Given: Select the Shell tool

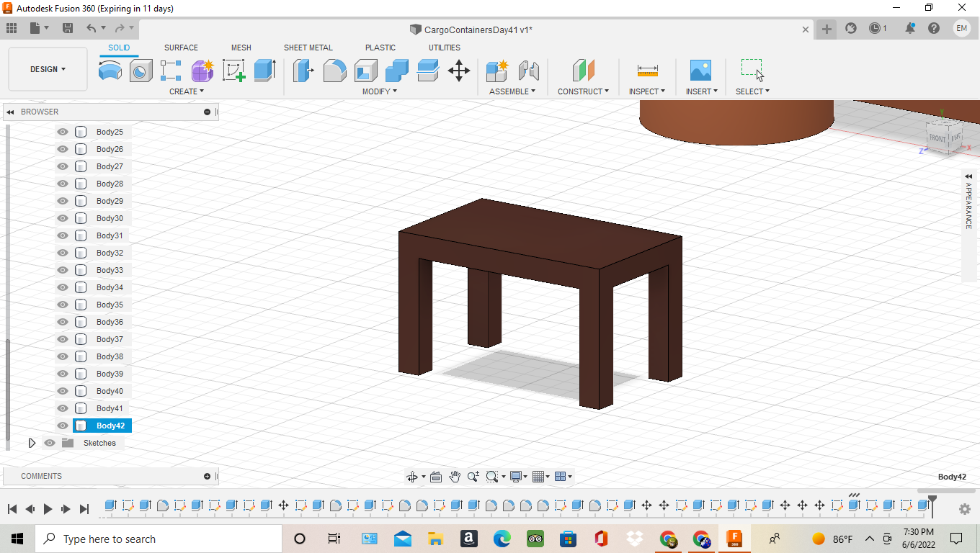Looking at the screenshot, I should tap(365, 71).
